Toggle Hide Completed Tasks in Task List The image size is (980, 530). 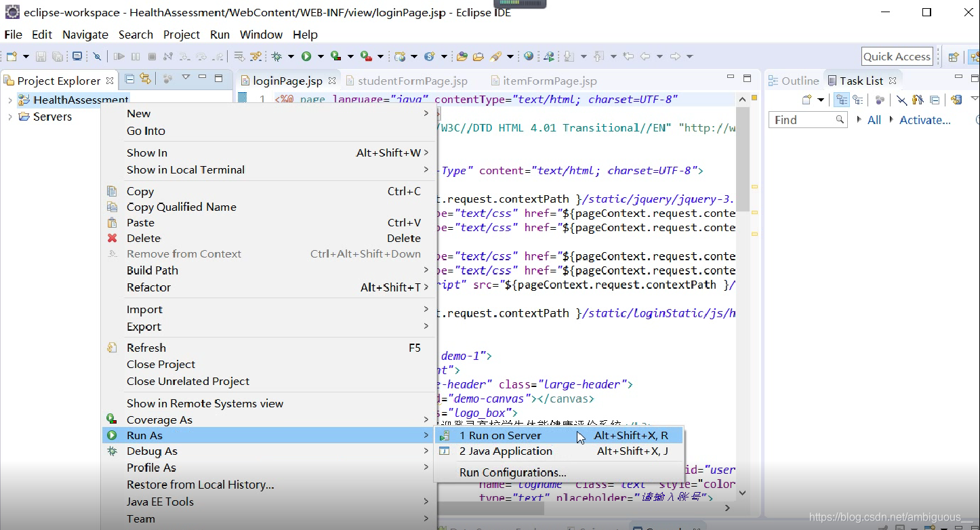901,100
